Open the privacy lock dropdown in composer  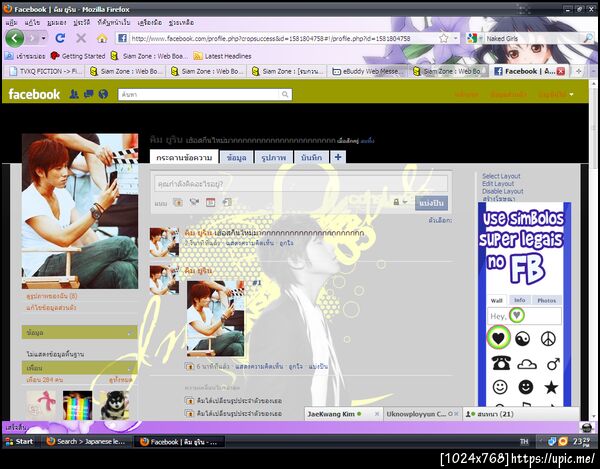pos(400,202)
